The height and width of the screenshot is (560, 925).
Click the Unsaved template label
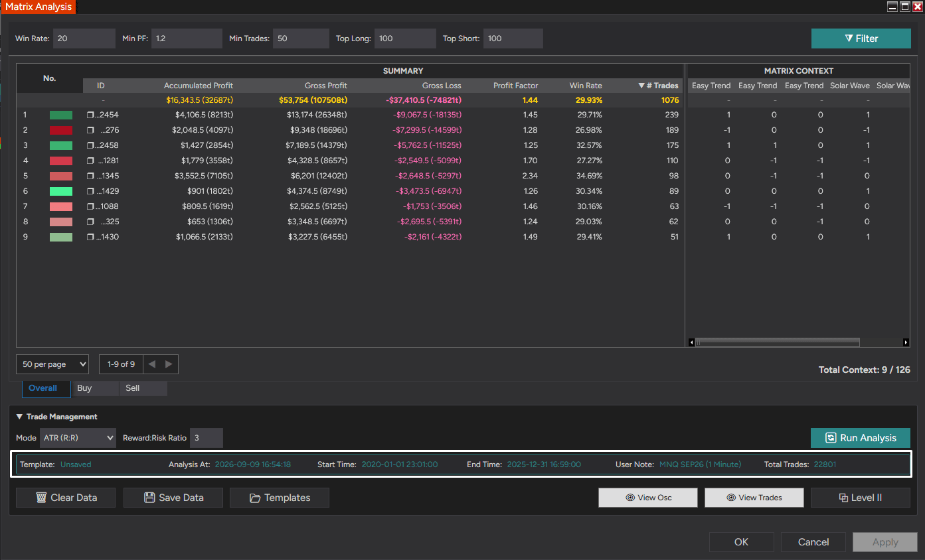pyautogui.click(x=76, y=464)
